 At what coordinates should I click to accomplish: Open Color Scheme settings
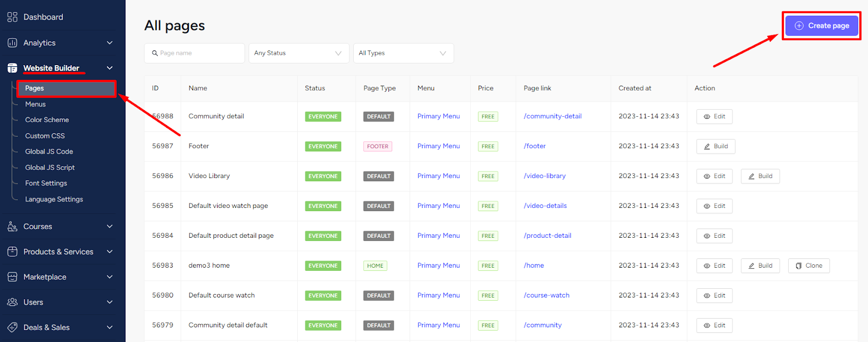pos(47,120)
